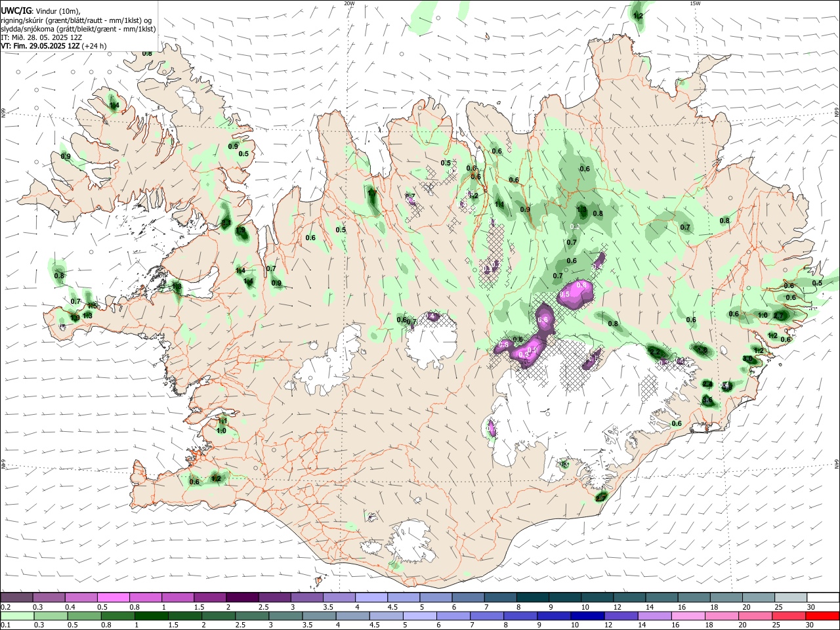This screenshot has height=630, width=840.
Task: Select the dark green rain-scale swatch labeled 1
Action: (151, 616)
